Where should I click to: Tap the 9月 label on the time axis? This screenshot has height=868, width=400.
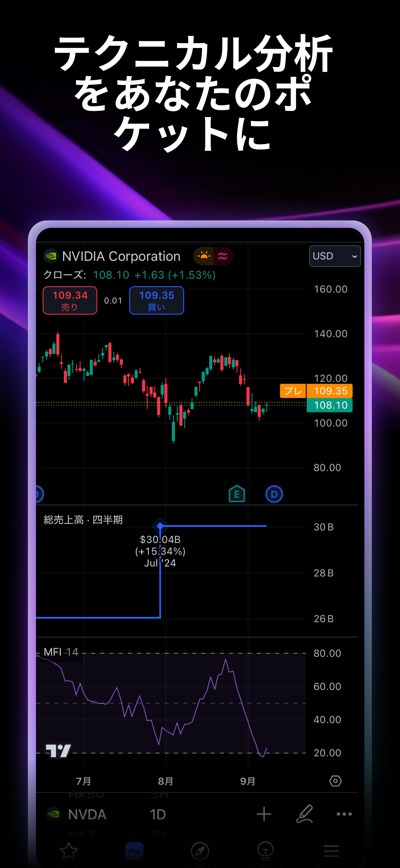point(247,781)
